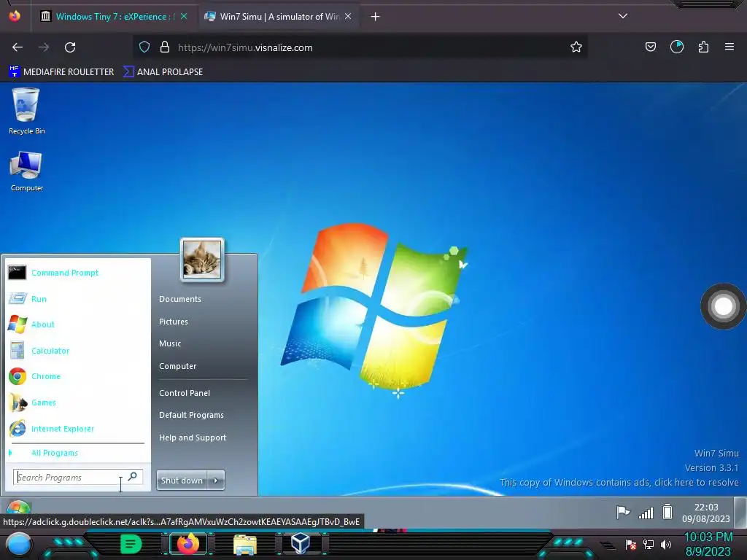The height and width of the screenshot is (560, 747).
Task: Open the Extensions puzzle icon
Action: coord(703,47)
